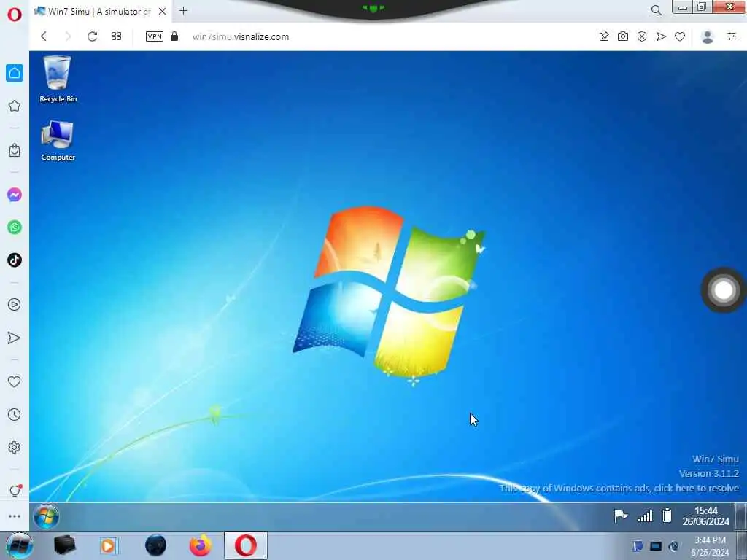Click the battery icon in simulator tray

coord(667,516)
